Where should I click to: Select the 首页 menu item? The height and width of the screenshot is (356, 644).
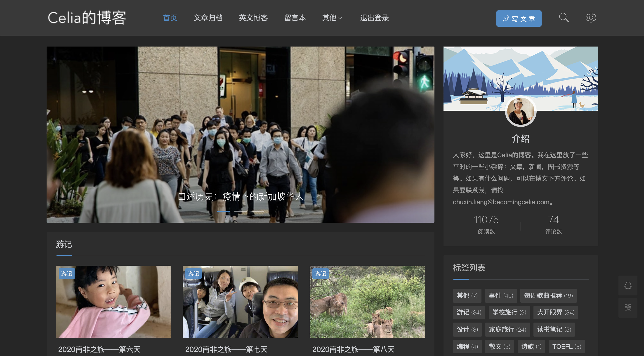170,18
